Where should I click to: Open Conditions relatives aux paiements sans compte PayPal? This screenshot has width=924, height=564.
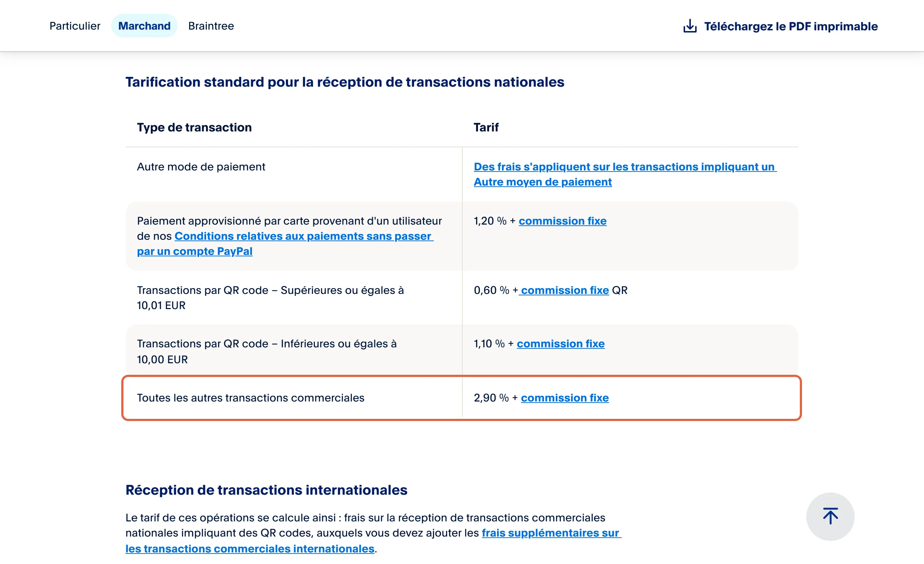(x=285, y=243)
